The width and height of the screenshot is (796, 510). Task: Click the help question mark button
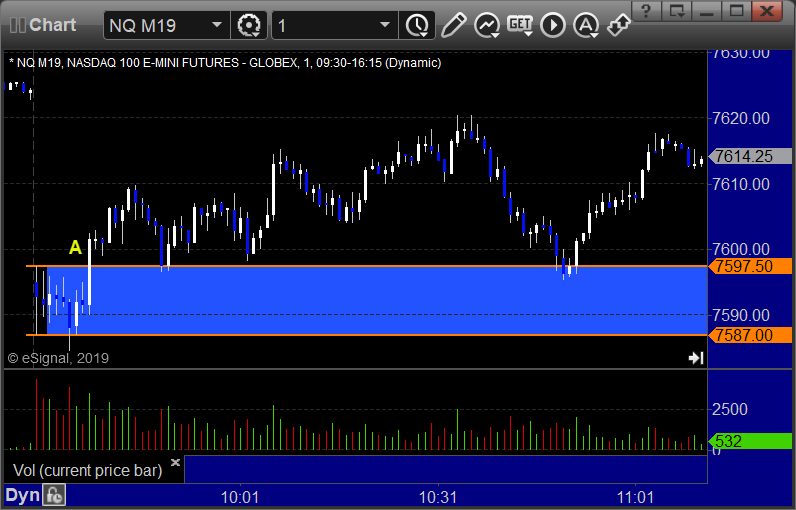[x=646, y=11]
